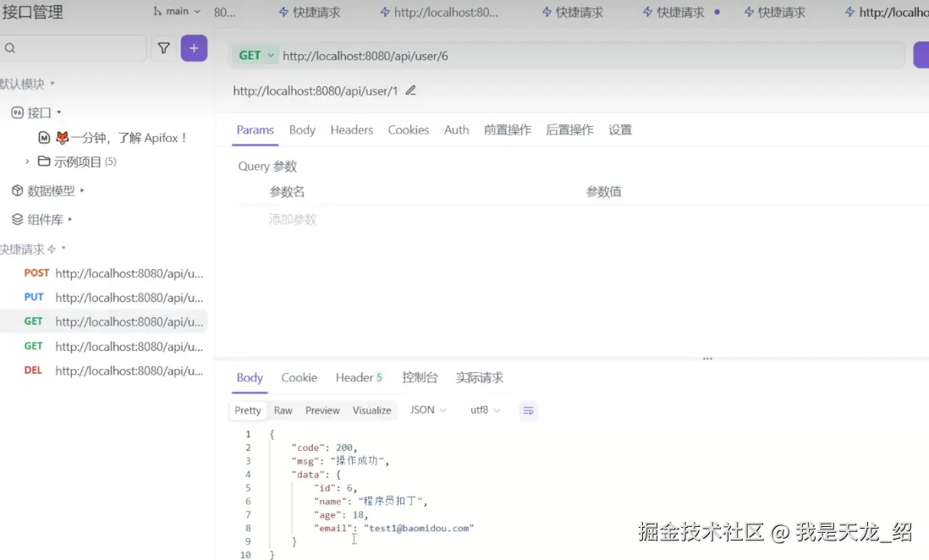Collapse the 接口 section arrow
The height and width of the screenshot is (560, 929).
(x=58, y=112)
